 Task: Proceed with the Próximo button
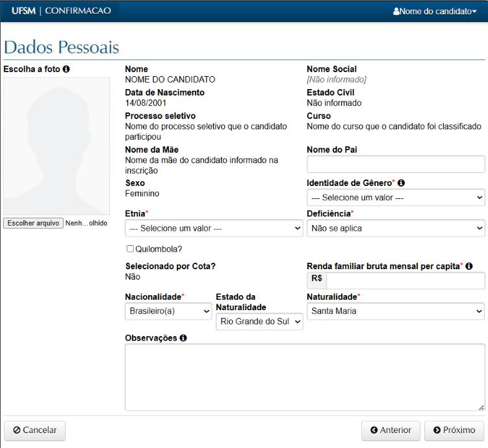454,430
